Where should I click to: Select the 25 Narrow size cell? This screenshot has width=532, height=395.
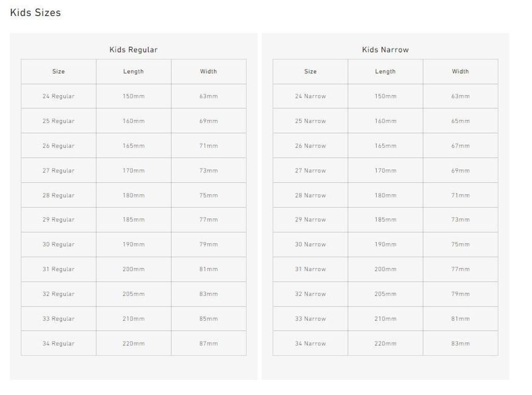click(x=310, y=121)
